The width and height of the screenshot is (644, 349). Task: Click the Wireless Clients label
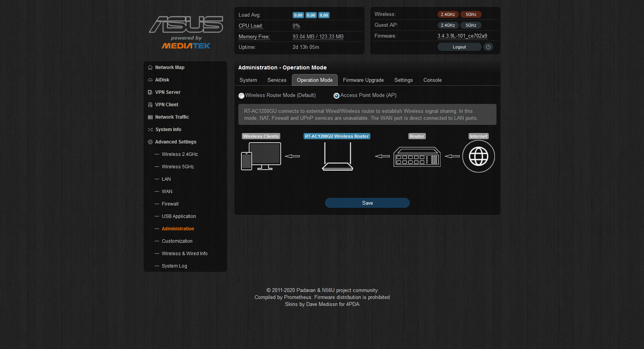tap(261, 136)
